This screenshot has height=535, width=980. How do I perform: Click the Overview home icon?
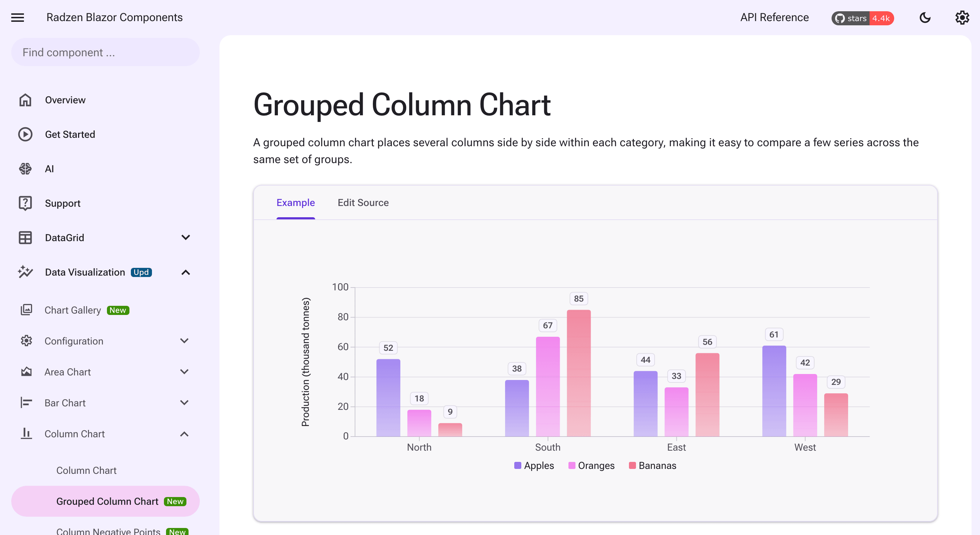[25, 100]
